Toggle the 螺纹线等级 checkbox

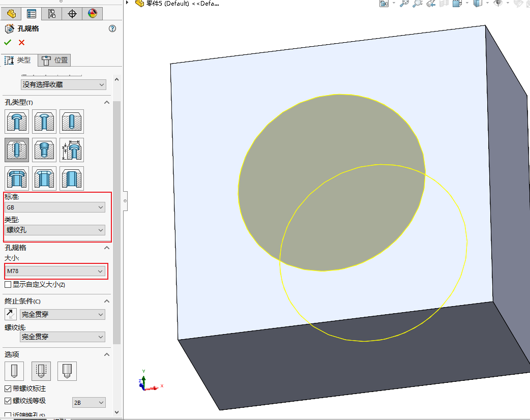pyautogui.click(x=8, y=401)
